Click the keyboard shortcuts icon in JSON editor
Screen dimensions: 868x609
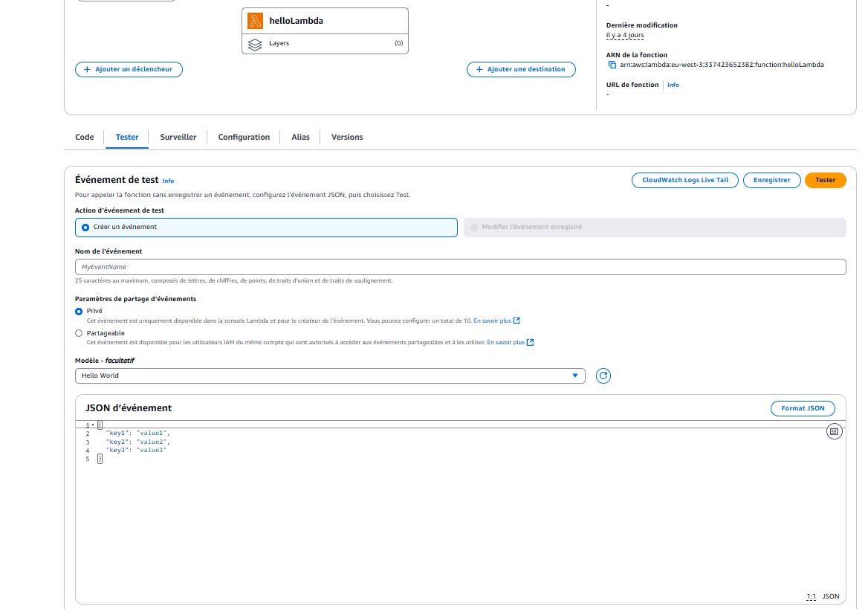[834, 431]
